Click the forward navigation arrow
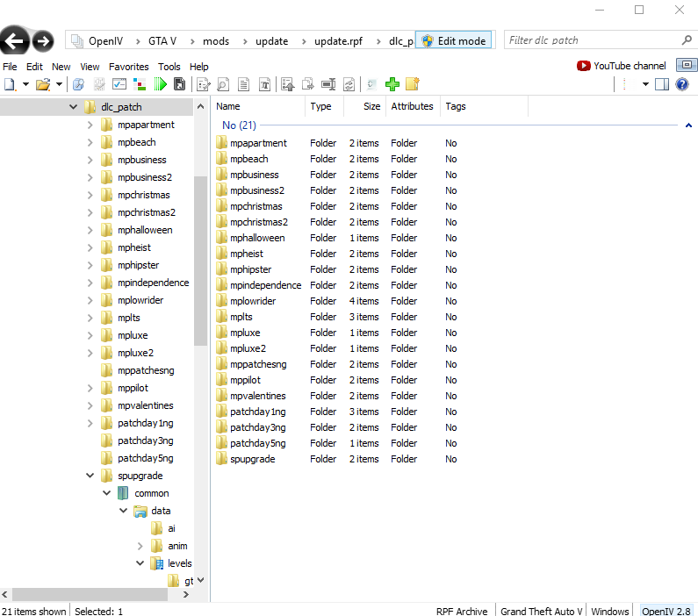The height and width of the screenshot is (616, 698). pyautogui.click(x=43, y=42)
